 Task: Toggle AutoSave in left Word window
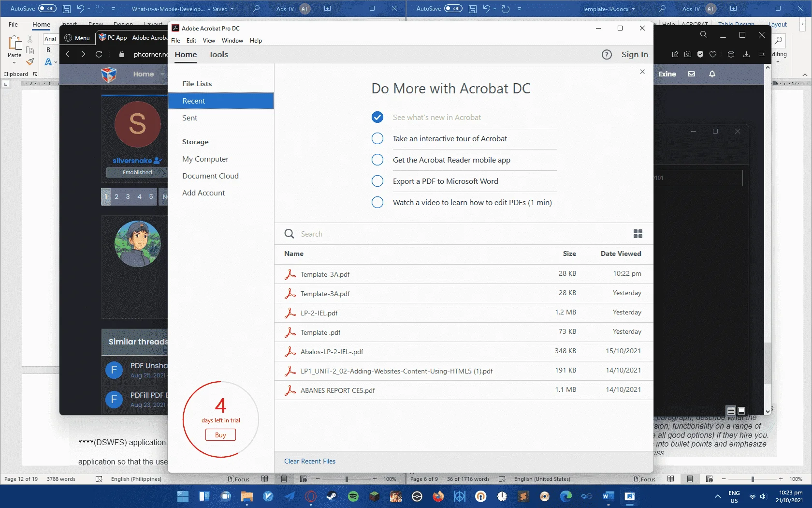[47, 9]
